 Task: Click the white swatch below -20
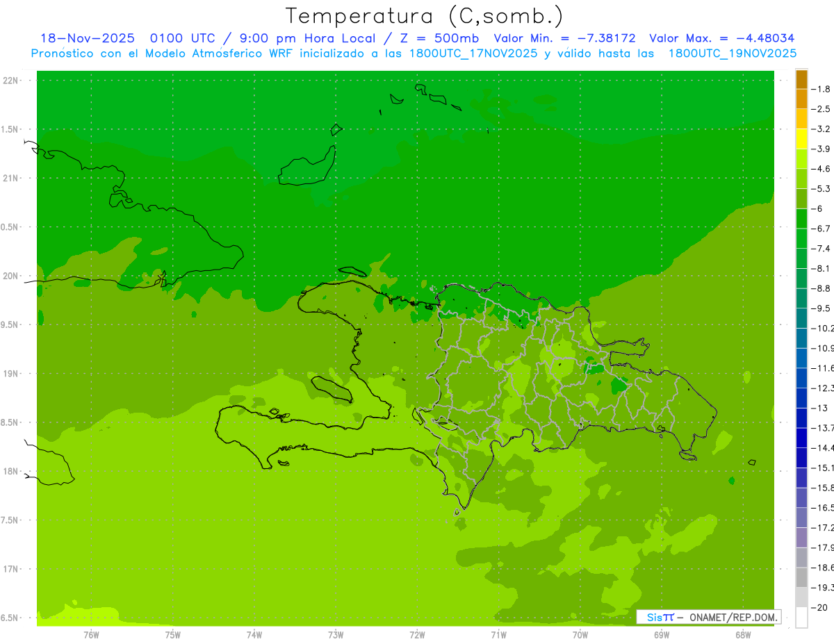(801, 617)
